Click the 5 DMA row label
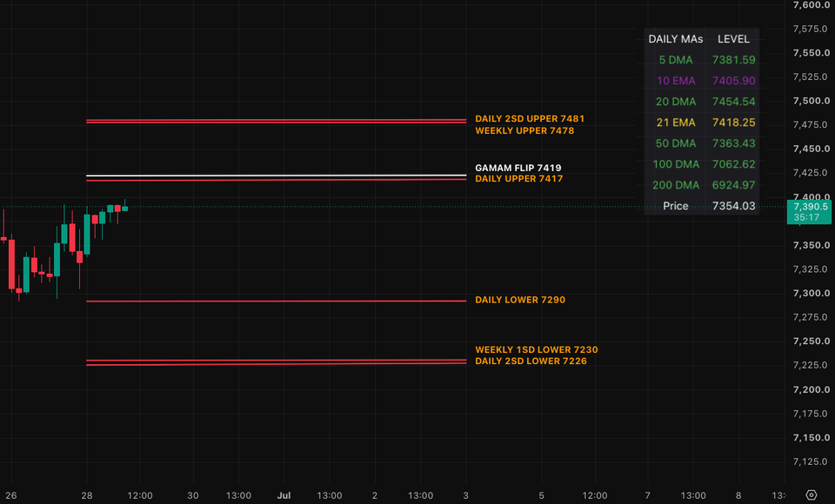The width and height of the screenshot is (835, 504). [x=675, y=60]
